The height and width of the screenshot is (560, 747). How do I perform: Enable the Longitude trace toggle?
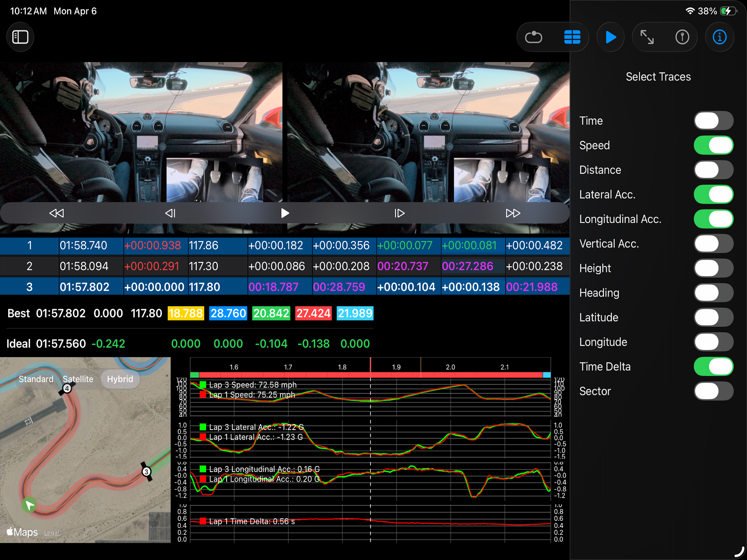pos(713,342)
